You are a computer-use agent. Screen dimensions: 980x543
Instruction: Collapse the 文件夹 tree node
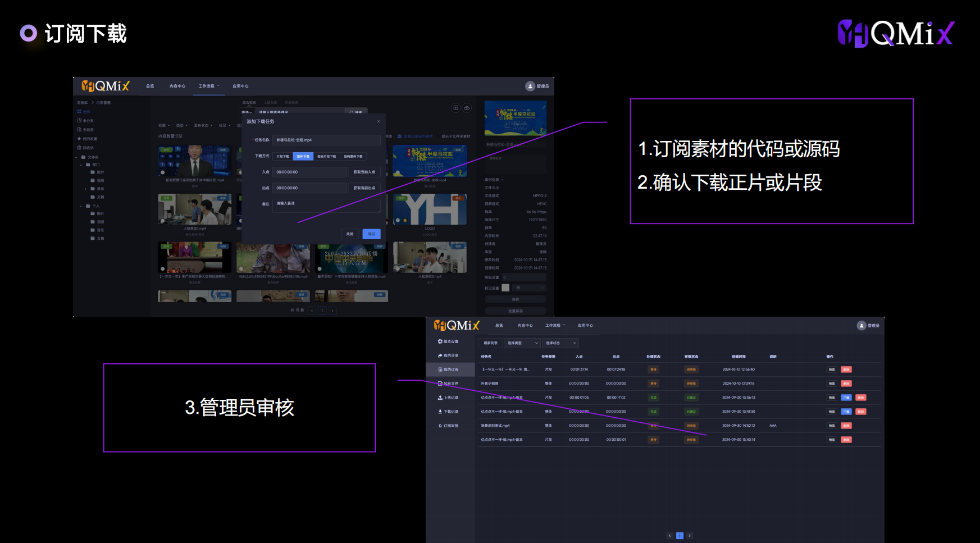tap(76, 157)
